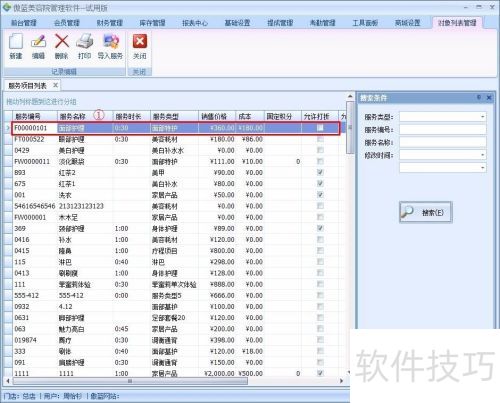Click the 服务编号 search input field
This screenshot has height=403, width=500.
(443, 129)
